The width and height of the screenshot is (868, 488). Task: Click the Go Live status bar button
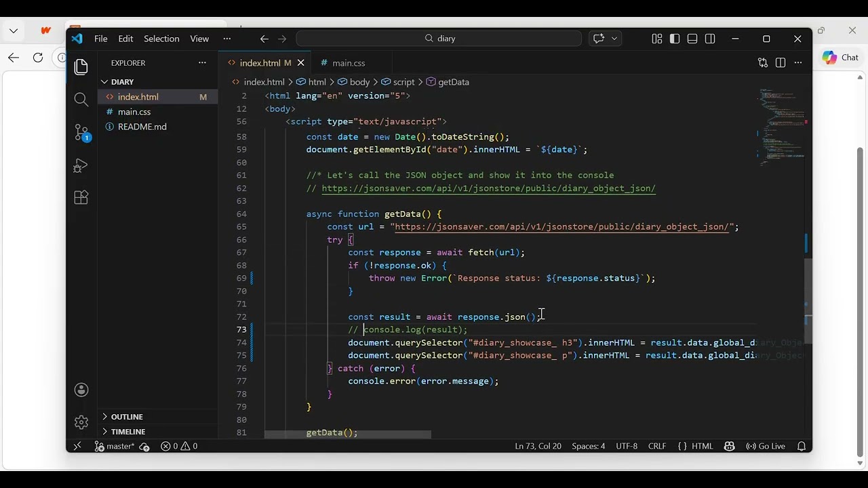point(766,446)
